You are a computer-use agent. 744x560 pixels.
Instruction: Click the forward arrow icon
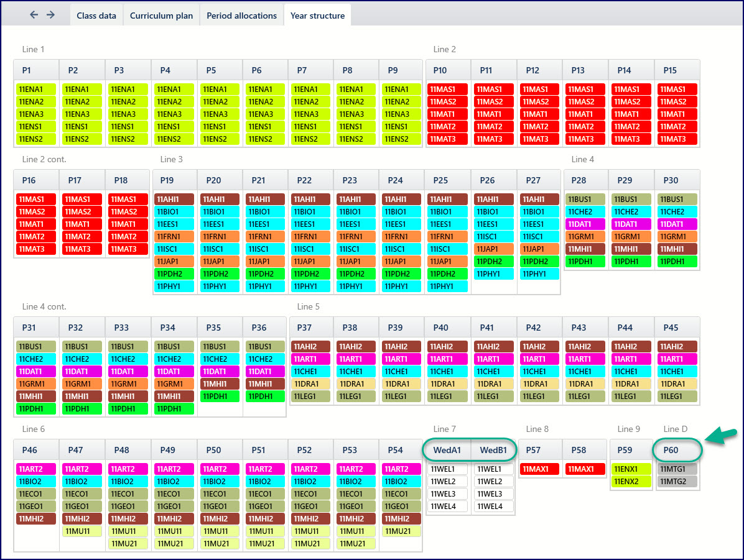50,15
